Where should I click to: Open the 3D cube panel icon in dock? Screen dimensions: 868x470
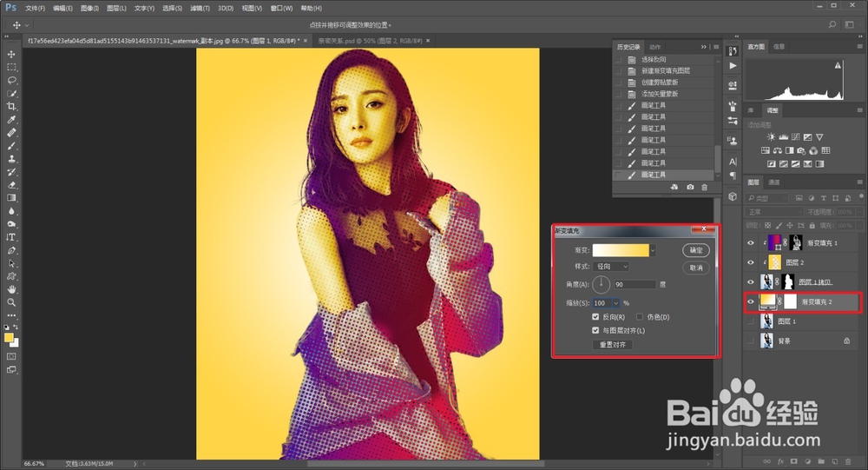coord(733,196)
